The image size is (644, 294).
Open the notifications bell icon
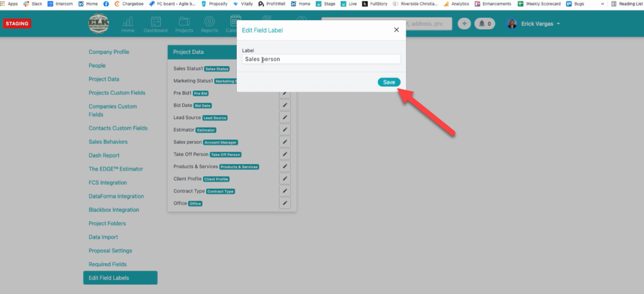(x=484, y=23)
